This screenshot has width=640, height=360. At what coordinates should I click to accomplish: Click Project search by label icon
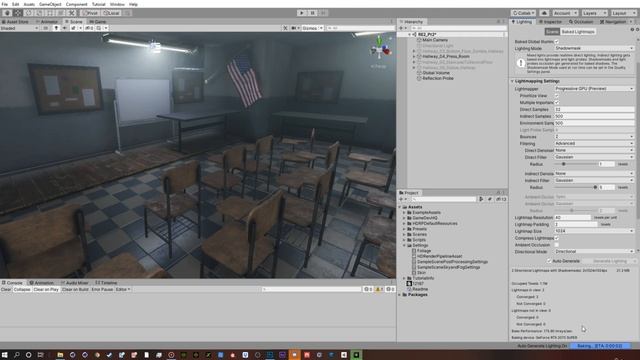(489, 199)
